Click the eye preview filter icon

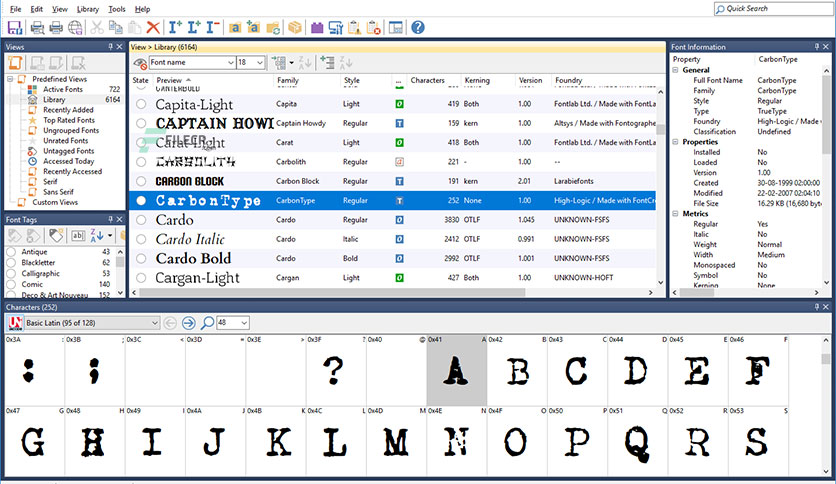[x=140, y=63]
